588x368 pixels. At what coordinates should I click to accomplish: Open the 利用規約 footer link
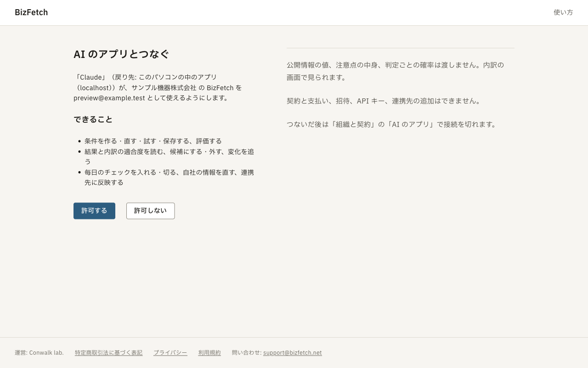pyautogui.click(x=209, y=353)
